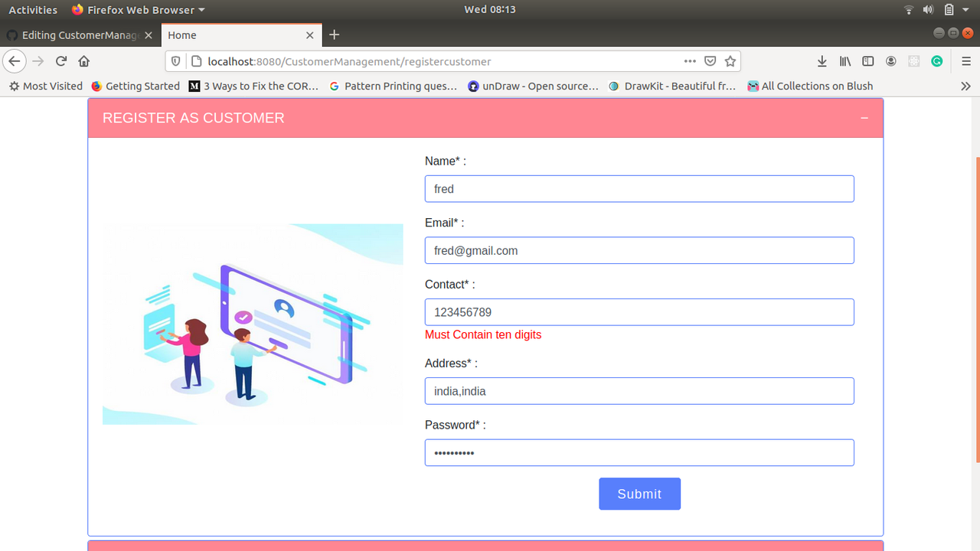This screenshot has width=980, height=551.
Task: Open the Firefox hamburger menu
Action: pyautogui.click(x=965, y=61)
